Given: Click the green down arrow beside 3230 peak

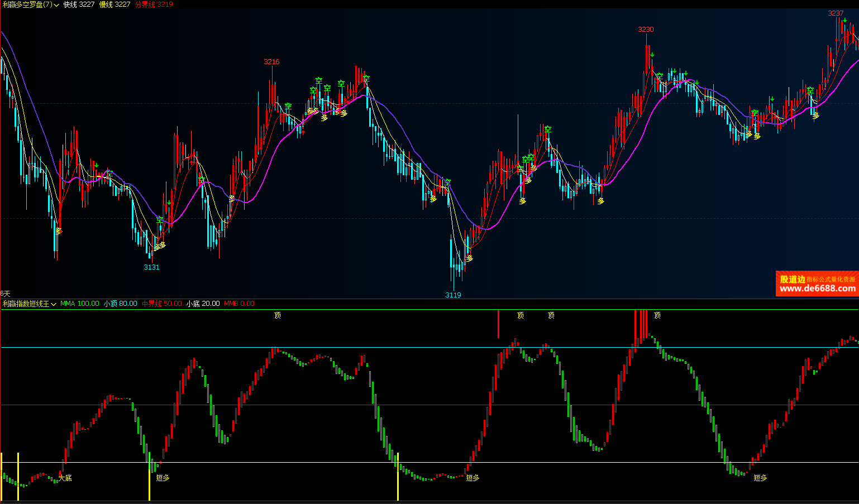Looking at the screenshot, I should coord(652,55).
